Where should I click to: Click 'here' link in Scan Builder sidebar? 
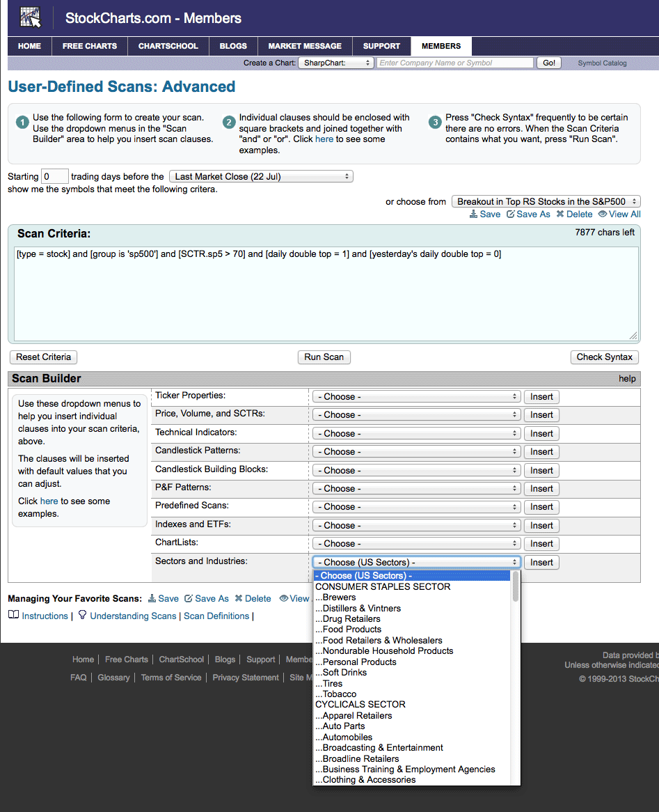coord(49,501)
